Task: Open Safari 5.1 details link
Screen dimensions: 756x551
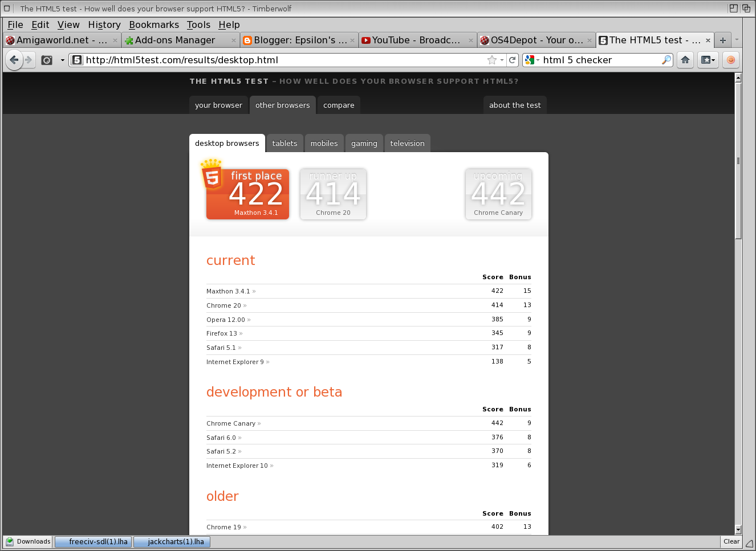Action: pos(224,348)
